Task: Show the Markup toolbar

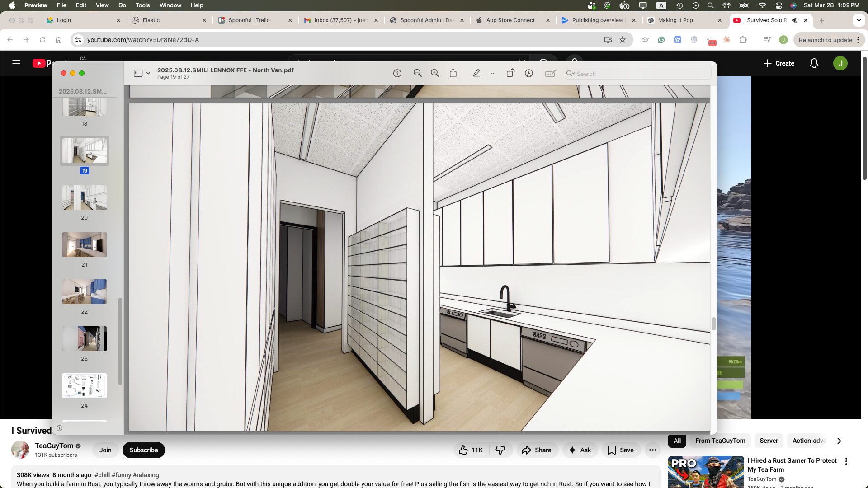Action: tap(528, 73)
